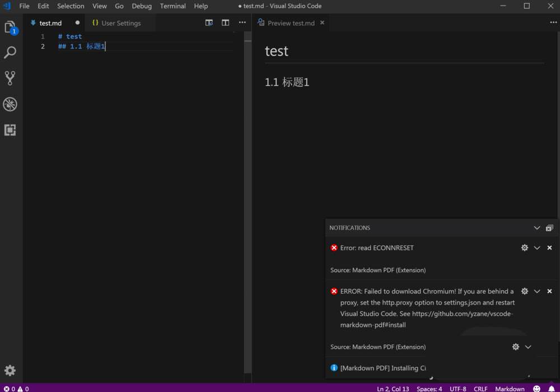Click the notifications bell in status bar
Viewport: 560px width, 392px height.
[x=552, y=388]
